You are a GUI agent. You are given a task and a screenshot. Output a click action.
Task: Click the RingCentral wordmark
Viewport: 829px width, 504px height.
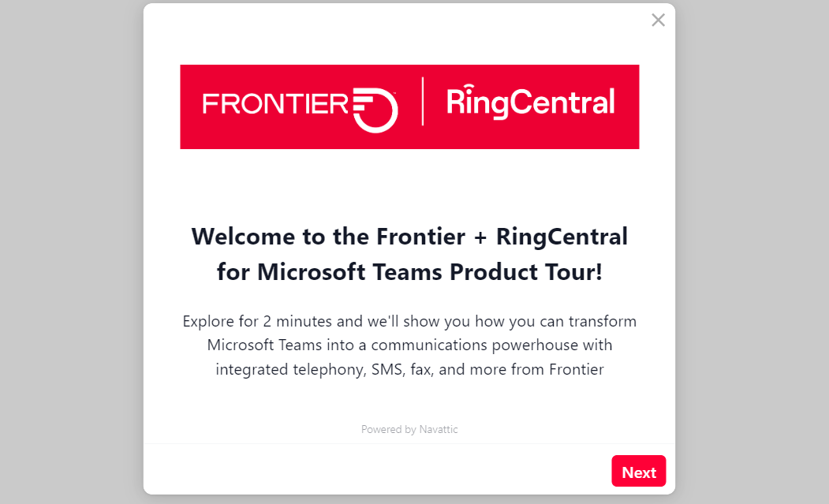tap(529, 103)
